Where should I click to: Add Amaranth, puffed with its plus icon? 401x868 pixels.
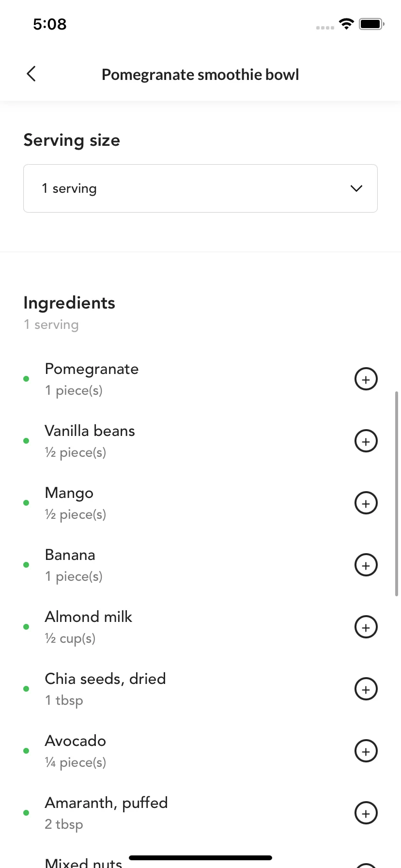coord(366,813)
